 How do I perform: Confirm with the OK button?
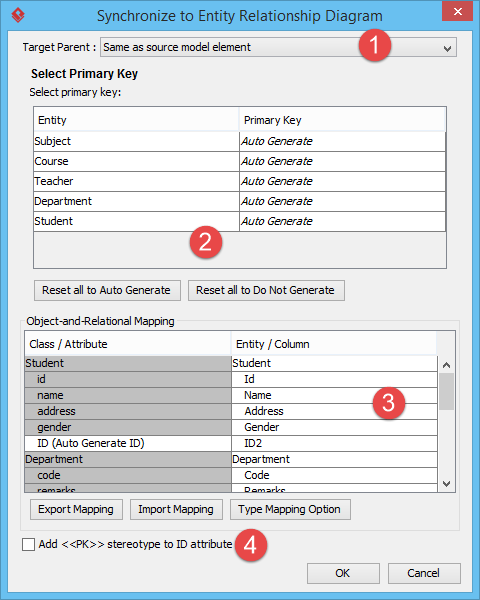point(343,573)
